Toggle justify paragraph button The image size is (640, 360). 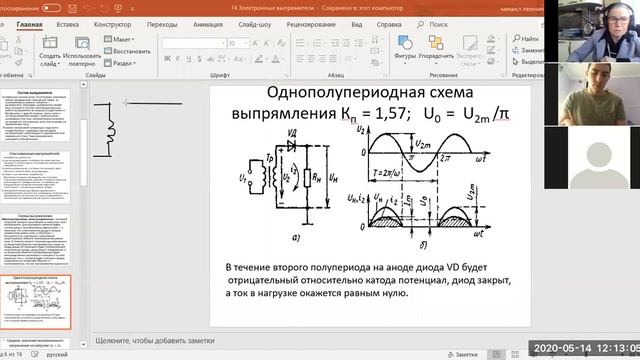click(x=333, y=59)
